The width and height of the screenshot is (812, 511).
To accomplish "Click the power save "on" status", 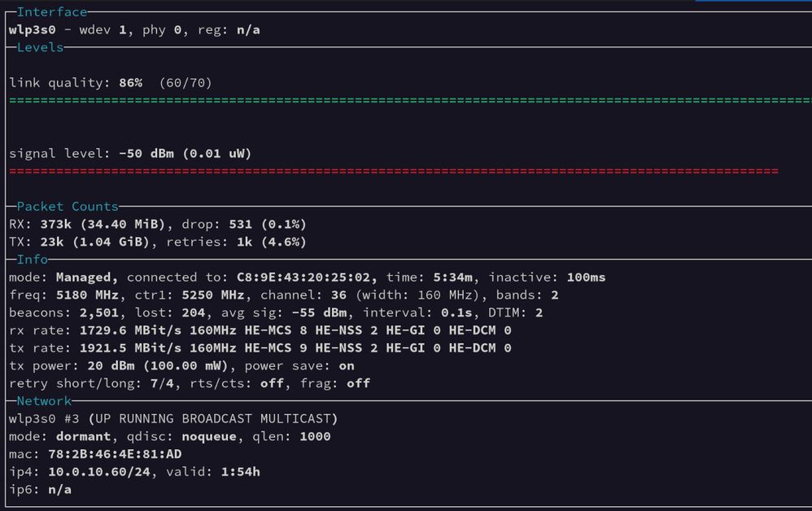I will [345, 366].
